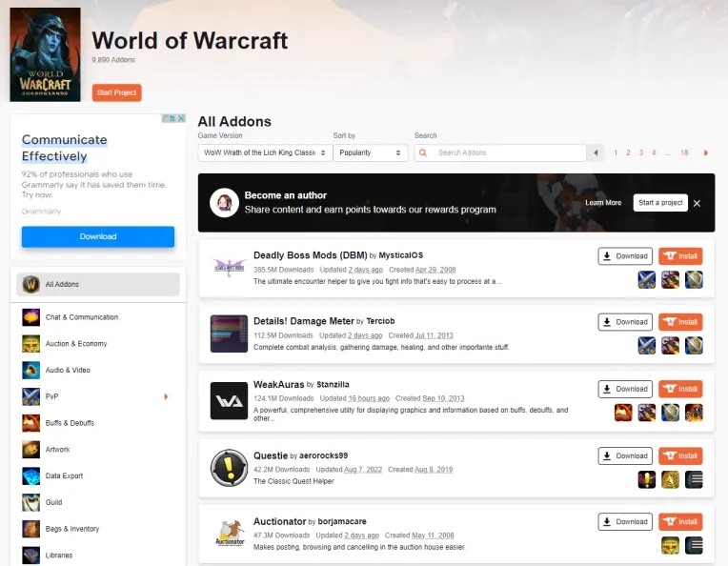The image size is (728, 566).
Task: Select All Addons in the sidebar
Action: pyautogui.click(x=98, y=284)
